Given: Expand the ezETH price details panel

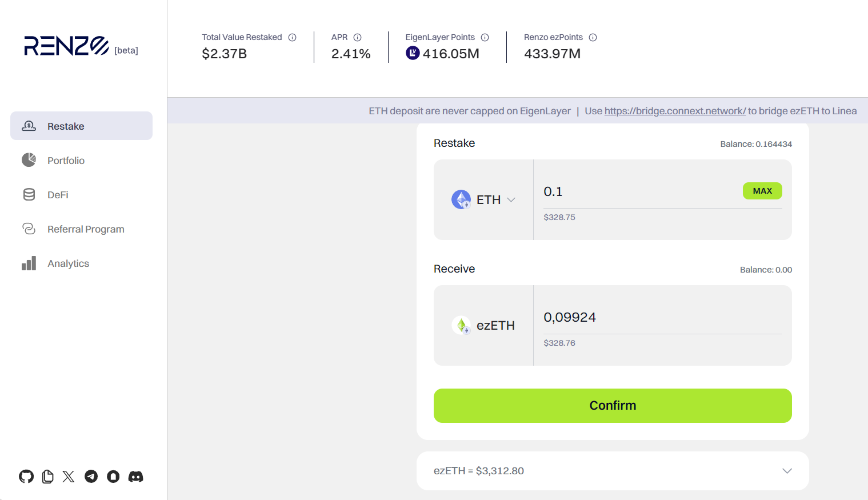Looking at the screenshot, I should pyautogui.click(x=787, y=471).
